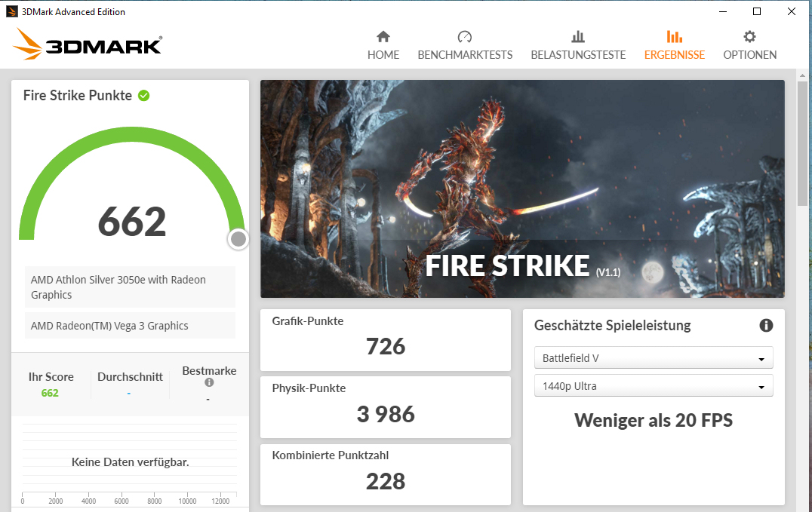Click the AMD Athlon Silver 3050e entry
The height and width of the screenshot is (512, 812).
pyautogui.click(x=130, y=287)
